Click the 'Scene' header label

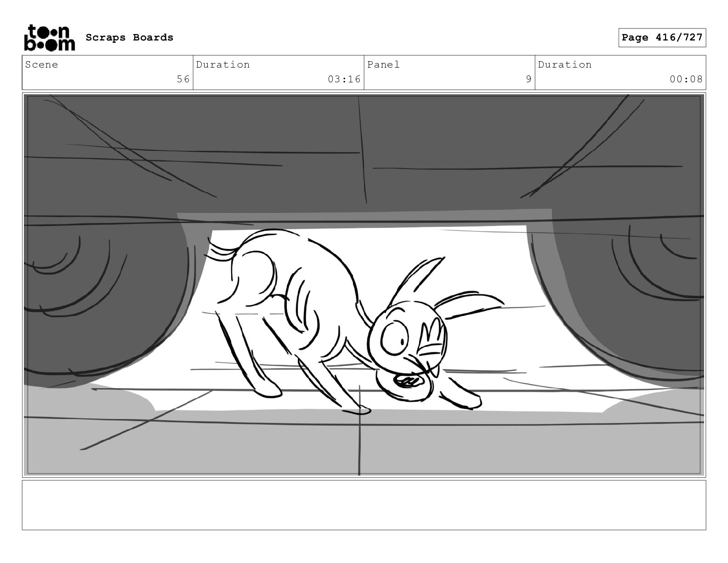42,65
